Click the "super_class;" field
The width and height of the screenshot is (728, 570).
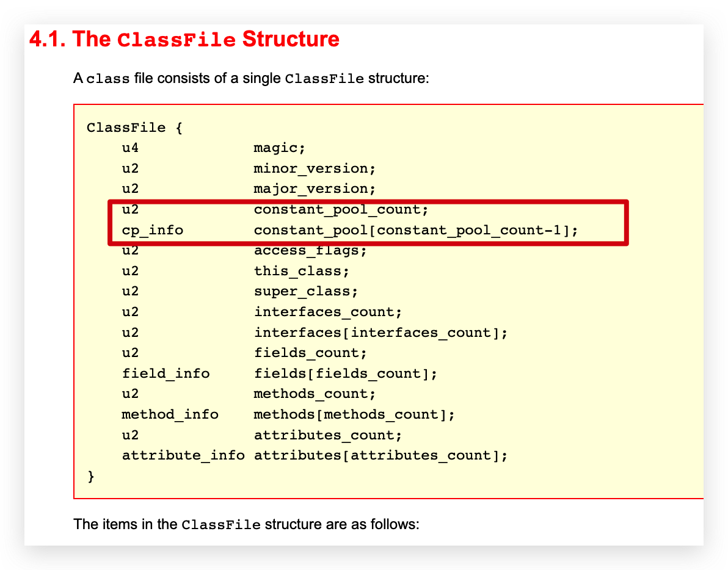pyautogui.click(x=306, y=292)
